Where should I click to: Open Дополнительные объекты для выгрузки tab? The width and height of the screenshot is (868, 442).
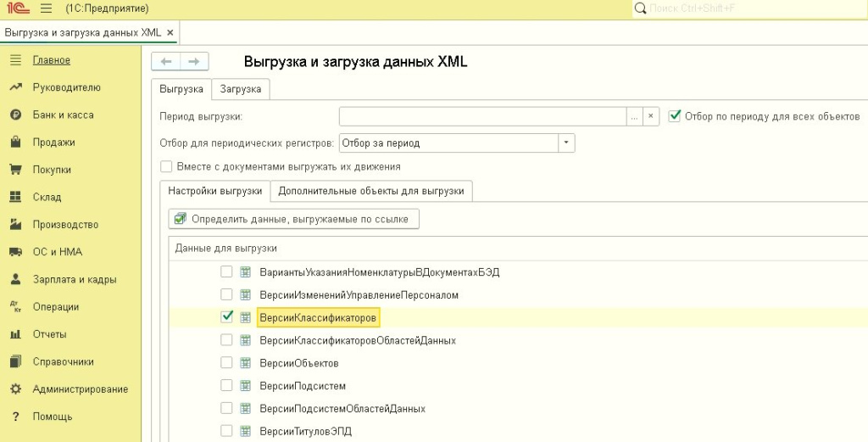371,191
